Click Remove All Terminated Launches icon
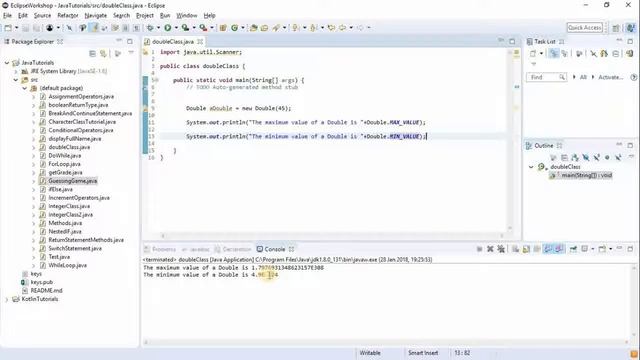 (x=501, y=249)
